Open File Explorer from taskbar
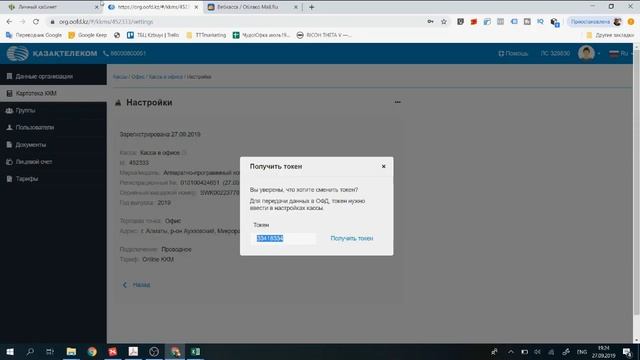The height and width of the screenshot is (360, 640). 71,351
